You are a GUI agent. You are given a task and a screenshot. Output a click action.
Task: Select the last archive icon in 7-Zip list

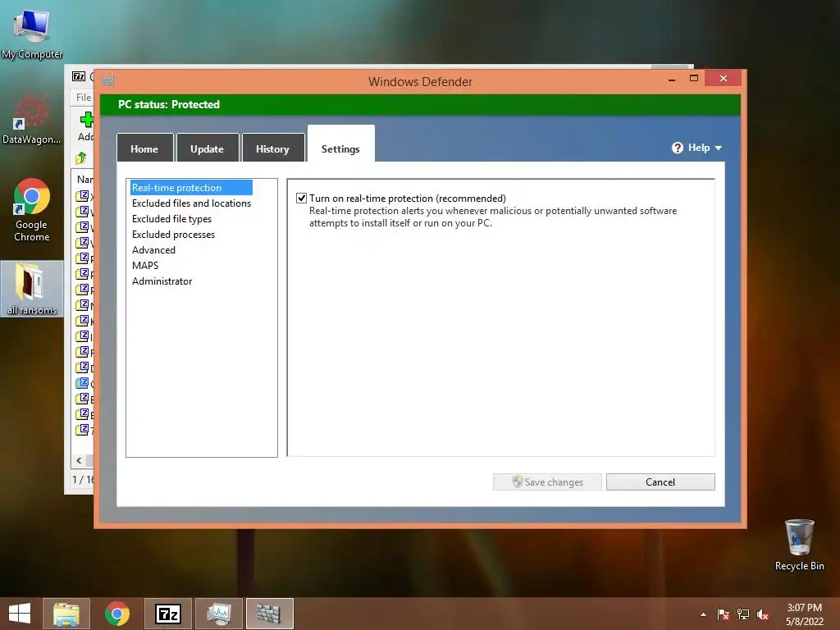82,430
